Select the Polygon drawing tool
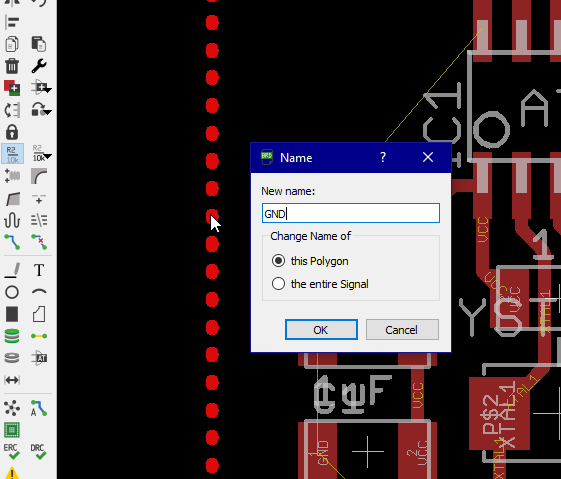Image resolution: width=561 pixels, height=479 pixels. pyautogui.click(x=39, y=314)
